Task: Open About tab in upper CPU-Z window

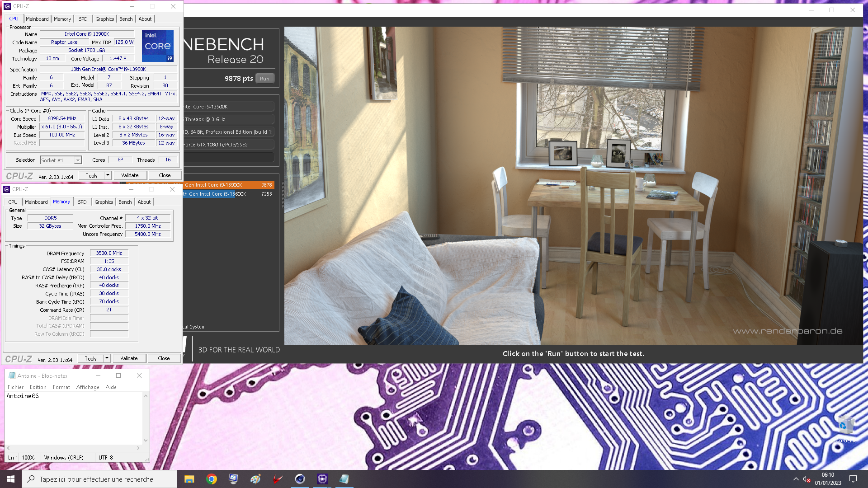Action: pyautogui.click(x=145, y=19)
